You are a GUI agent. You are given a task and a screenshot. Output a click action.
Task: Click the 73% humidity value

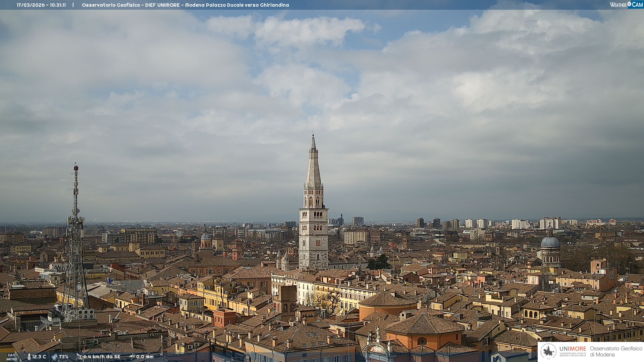click(63, 357)
